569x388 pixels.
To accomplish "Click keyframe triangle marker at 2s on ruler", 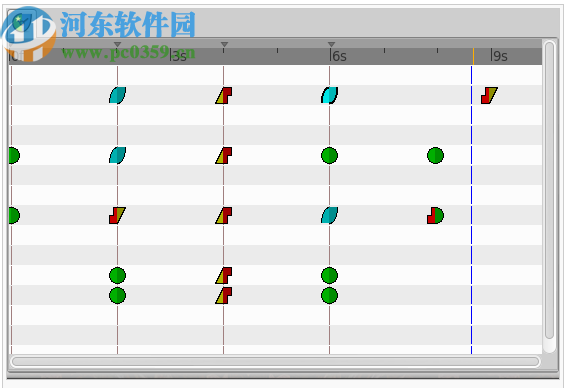I will (x=117, y=44).
